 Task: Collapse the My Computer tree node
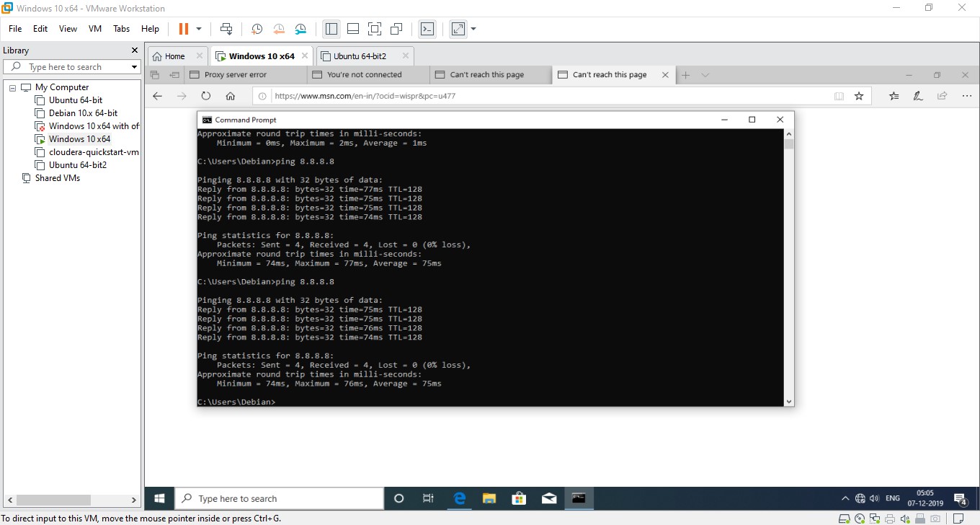(13, 87)
